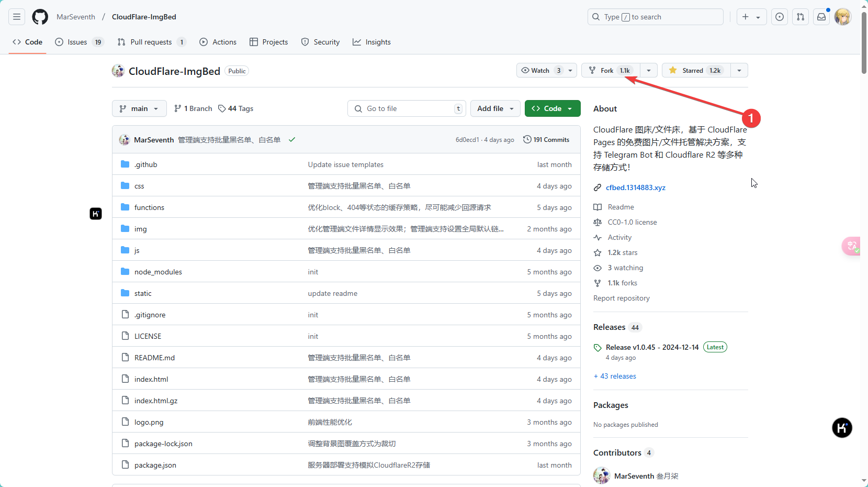Open the static folder

pyautogui.click(x=143, y=293)
